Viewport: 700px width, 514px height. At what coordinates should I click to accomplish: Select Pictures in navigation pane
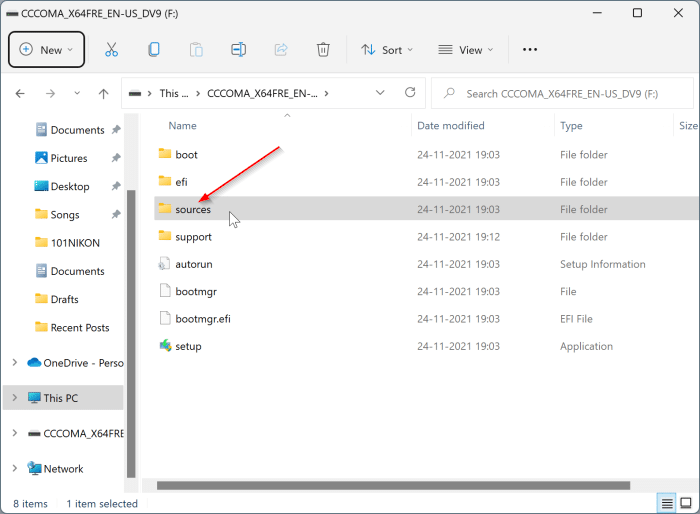[69, 158]
